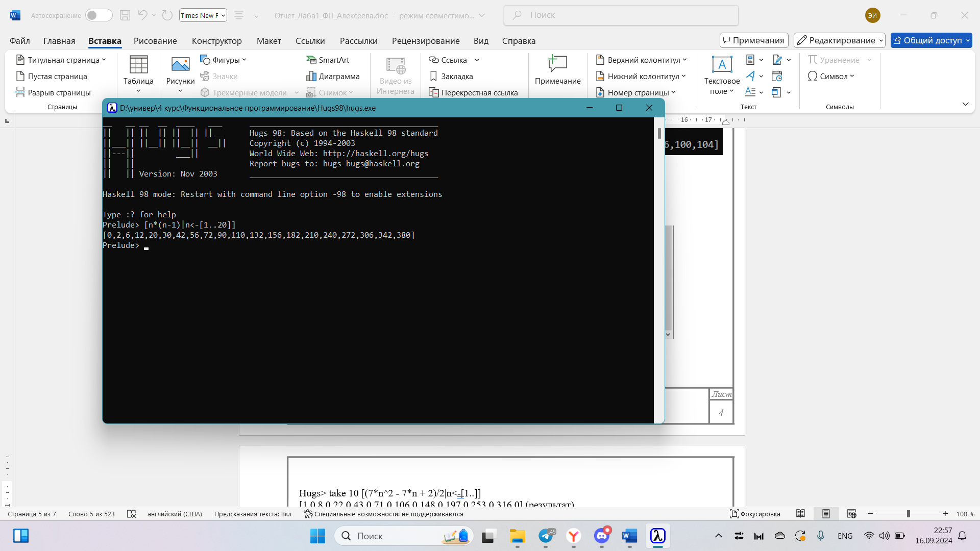This screenshot has height=551, width=980.
Task: Click the spell-check icon in status bar
Action: click(x=132, y=514)
